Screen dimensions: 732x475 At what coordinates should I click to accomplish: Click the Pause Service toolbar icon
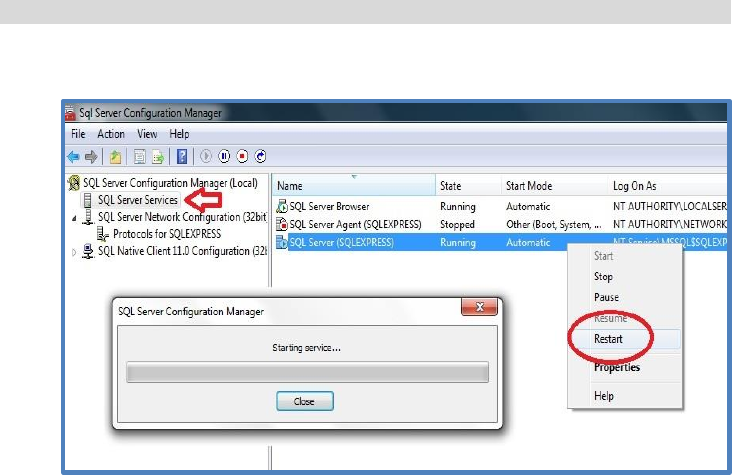(x=224, y=156)
